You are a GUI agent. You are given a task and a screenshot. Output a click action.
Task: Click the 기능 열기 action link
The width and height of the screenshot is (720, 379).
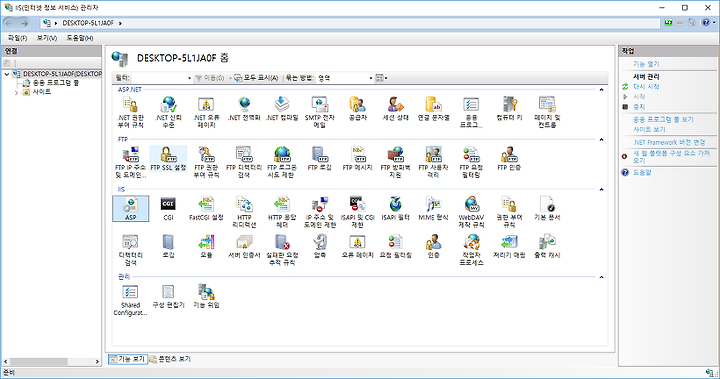(x=646, y=64)
